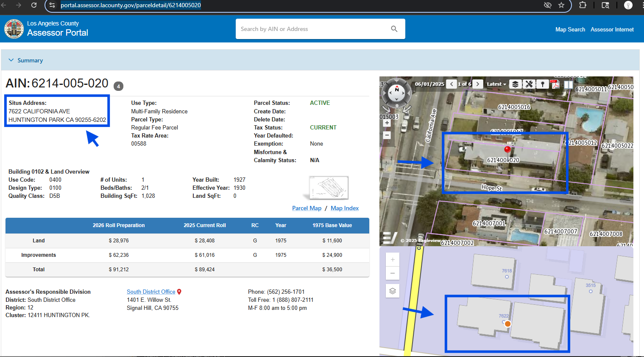Click the compass north rotation control
Screen dimensions: 644x357
(397, 90)
